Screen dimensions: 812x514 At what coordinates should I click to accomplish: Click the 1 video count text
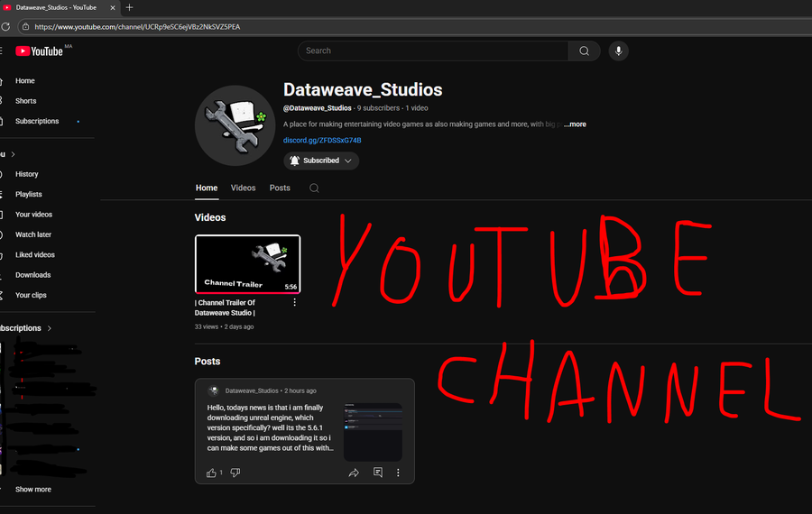(x=417, y=108)
